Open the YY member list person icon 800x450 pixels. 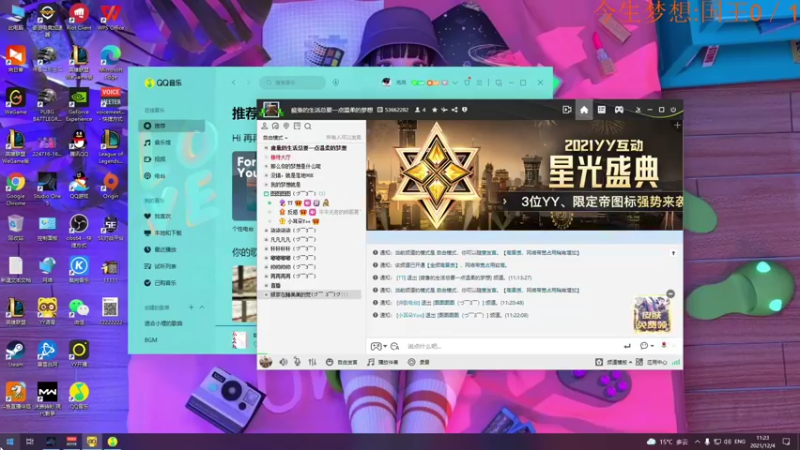[x=264, y=126]
